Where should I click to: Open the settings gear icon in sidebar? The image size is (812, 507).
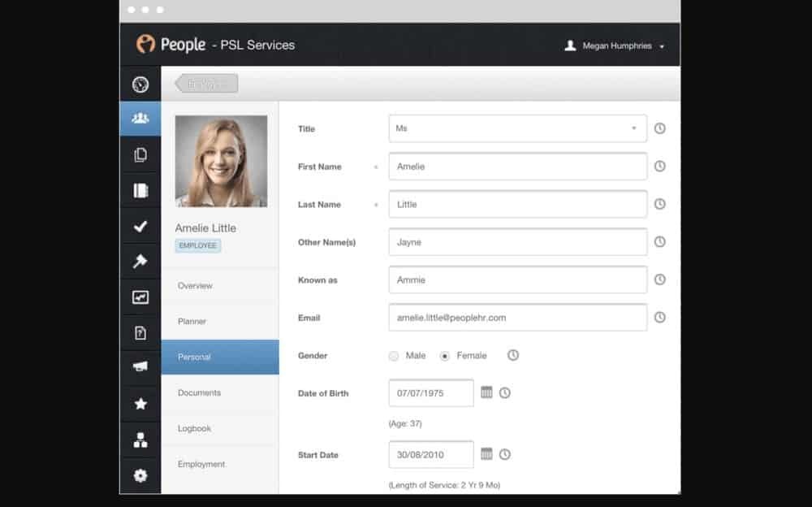tap(140, 475)
